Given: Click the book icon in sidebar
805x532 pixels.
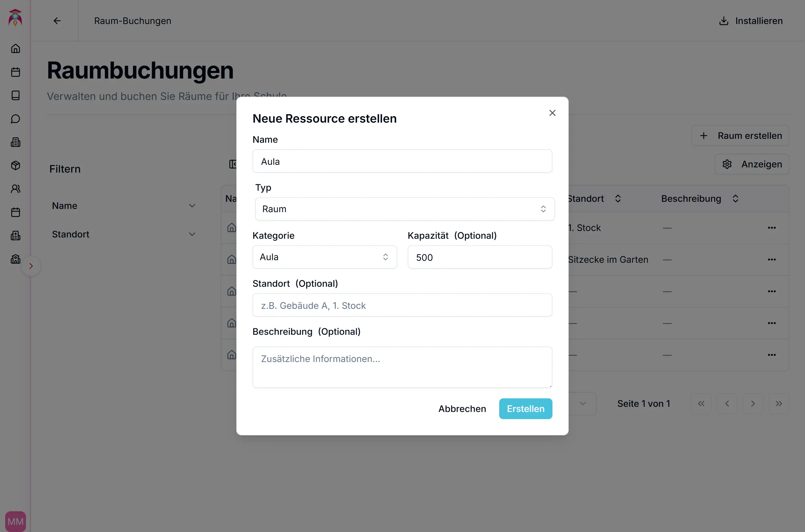Looking at the screenshot, I should tap(16, 95).
